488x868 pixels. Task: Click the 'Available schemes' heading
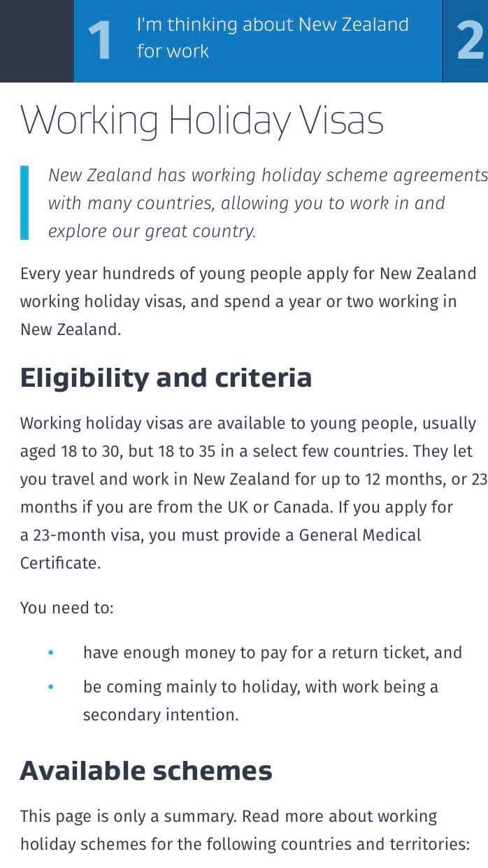pyautogui.click(x=146, y=771)
